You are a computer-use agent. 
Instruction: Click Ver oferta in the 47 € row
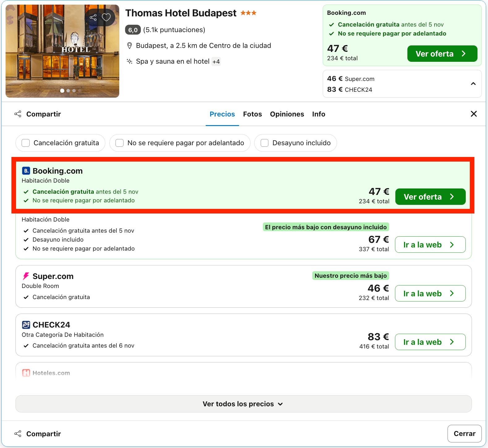coord(430,197)
